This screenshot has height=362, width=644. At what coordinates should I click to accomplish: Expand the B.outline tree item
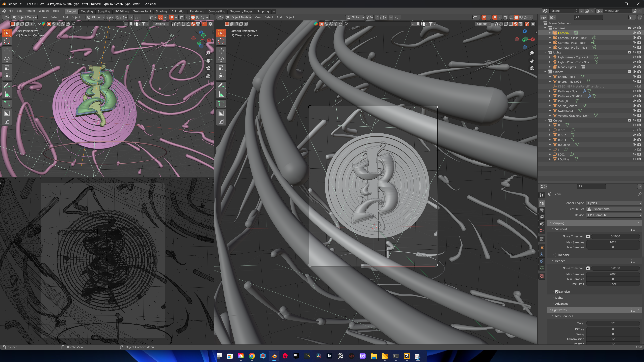click(x=550, y=145)
